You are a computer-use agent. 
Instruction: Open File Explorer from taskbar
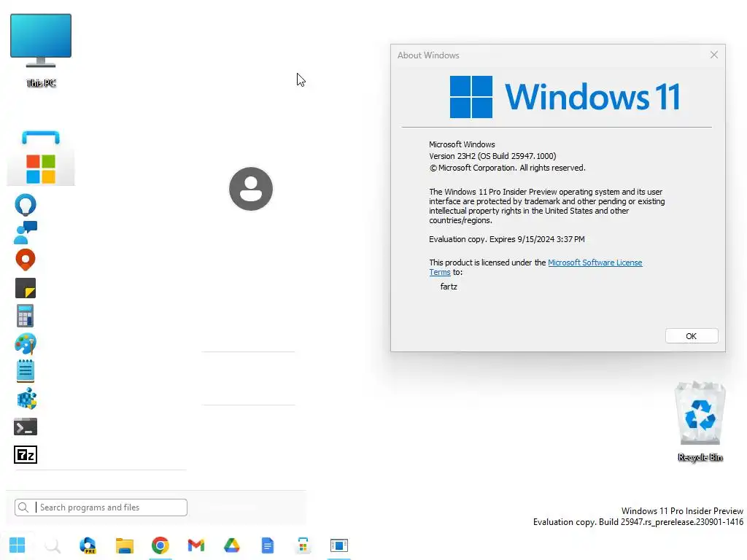tap(124, 545)
